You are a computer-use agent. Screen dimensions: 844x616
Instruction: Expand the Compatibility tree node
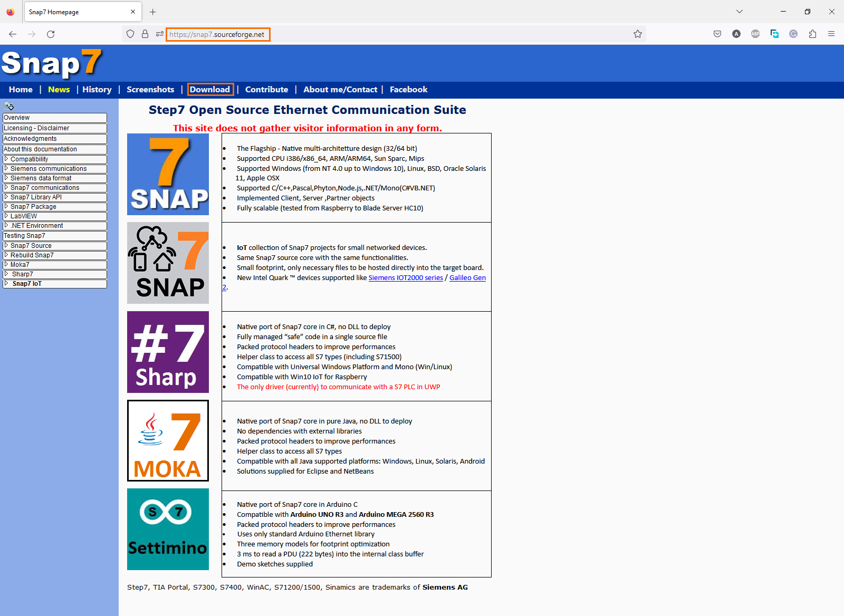[6, 159]
